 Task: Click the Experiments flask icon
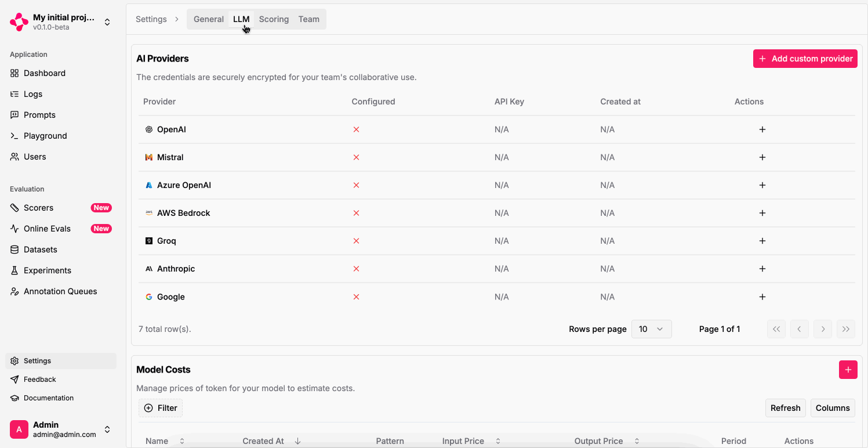point(14,270)
